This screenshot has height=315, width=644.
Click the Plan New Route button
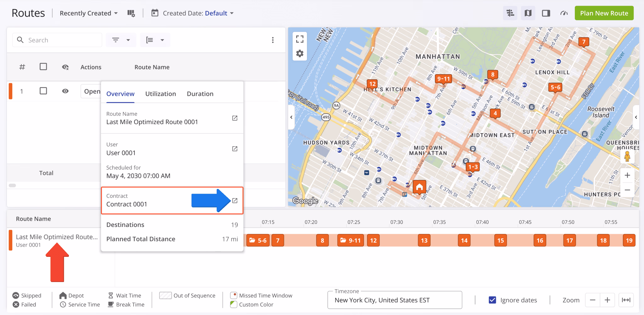coord(604,13)
